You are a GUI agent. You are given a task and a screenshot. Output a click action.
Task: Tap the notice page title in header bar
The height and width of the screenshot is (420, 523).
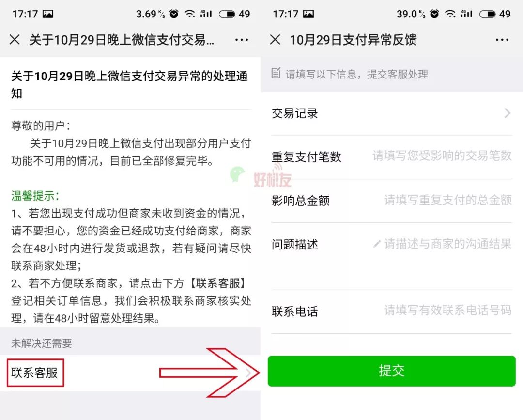(122, 40)
